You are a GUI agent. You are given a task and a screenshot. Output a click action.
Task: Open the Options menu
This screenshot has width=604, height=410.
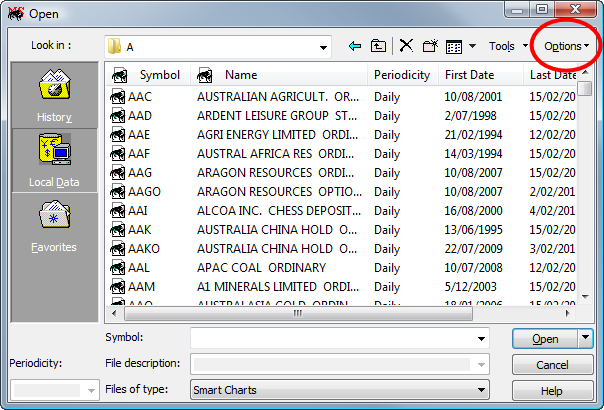566,46
